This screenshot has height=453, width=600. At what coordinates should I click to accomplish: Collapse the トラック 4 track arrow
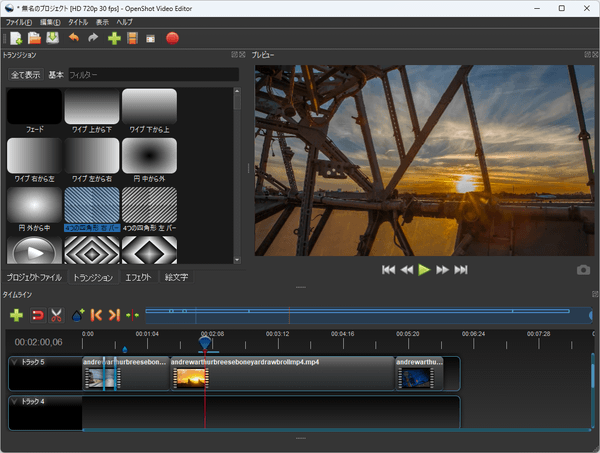13,401
